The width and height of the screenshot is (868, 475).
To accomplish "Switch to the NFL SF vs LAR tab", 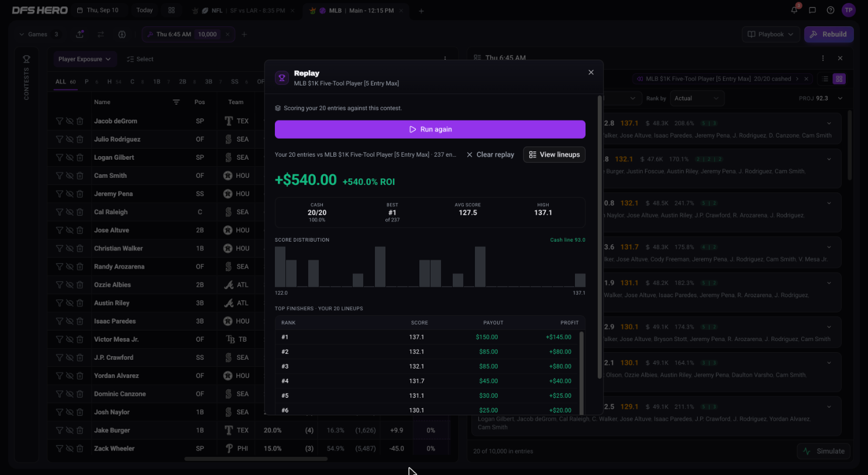I will (x=243, y=11).
